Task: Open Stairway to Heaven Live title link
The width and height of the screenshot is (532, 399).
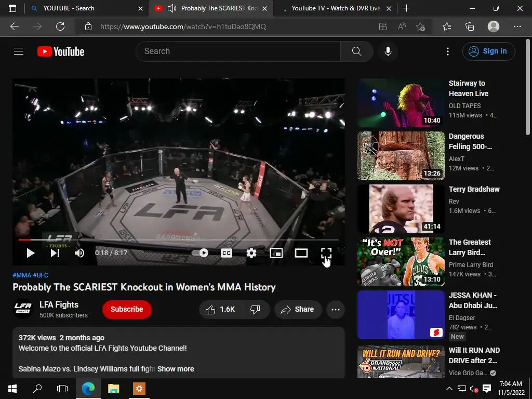Action: click(469, 88)
